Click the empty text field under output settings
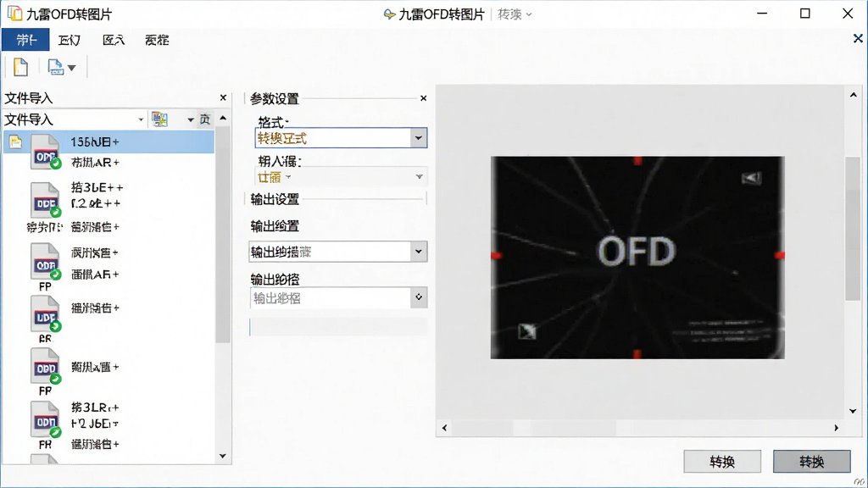The height and width of the screenshot is (488, 868). pos(338,327)
